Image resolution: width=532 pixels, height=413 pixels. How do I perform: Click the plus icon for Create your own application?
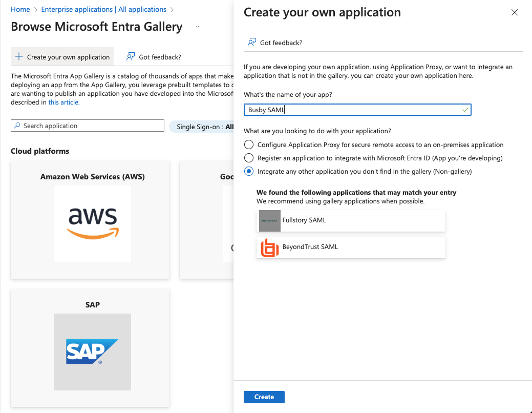pyautogui.click(x=19, y=57)
